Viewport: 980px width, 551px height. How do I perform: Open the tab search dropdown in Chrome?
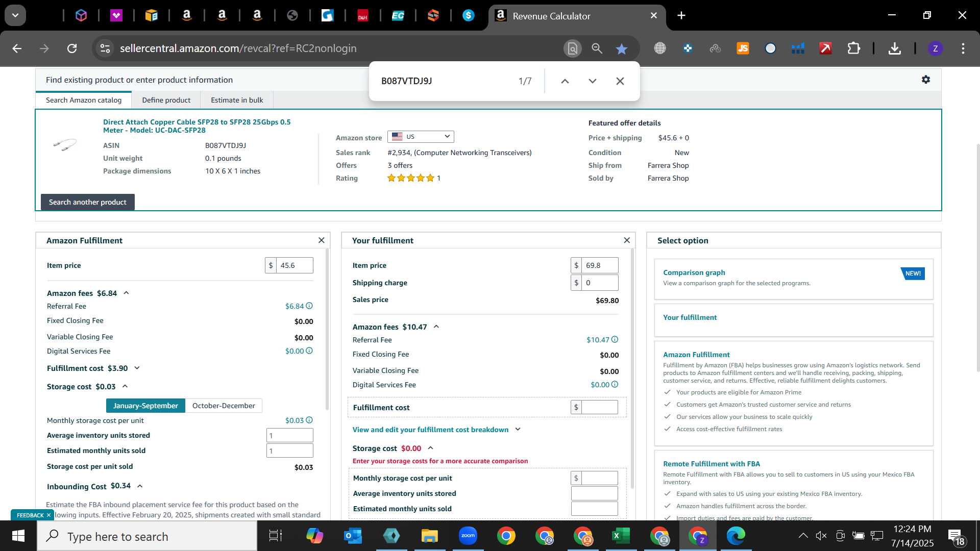tap(15, 15)
